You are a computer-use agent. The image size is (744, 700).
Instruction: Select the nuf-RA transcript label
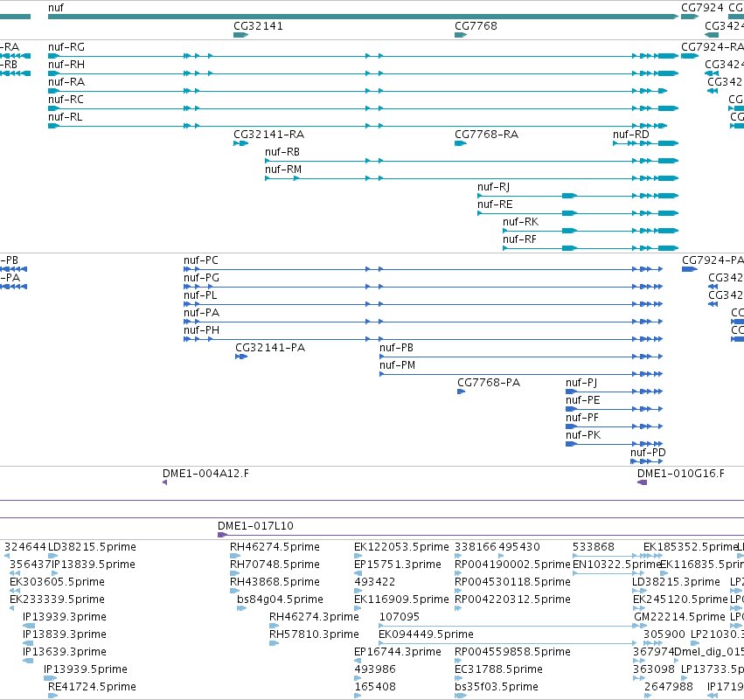[x=66, y=82]
